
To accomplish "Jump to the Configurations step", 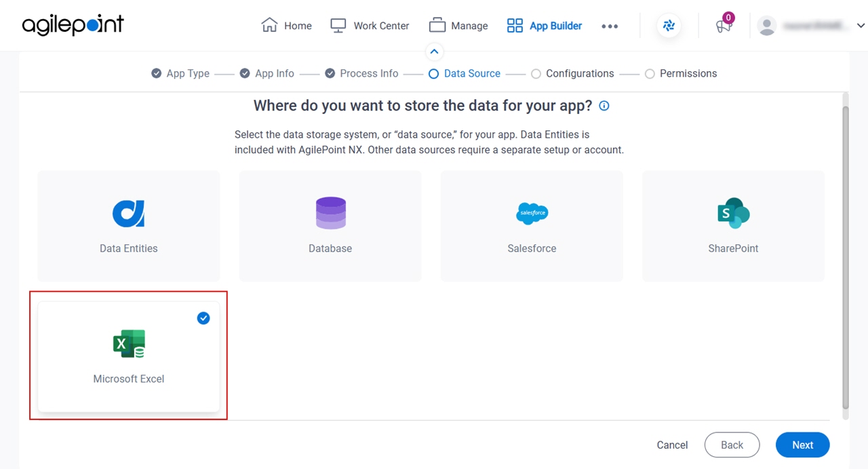I will click(572, 73).
